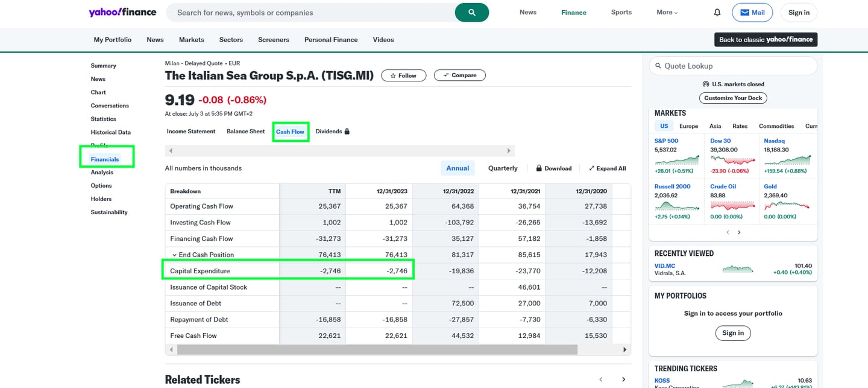Select the Annual view toggle

click(x=458, y=168)
